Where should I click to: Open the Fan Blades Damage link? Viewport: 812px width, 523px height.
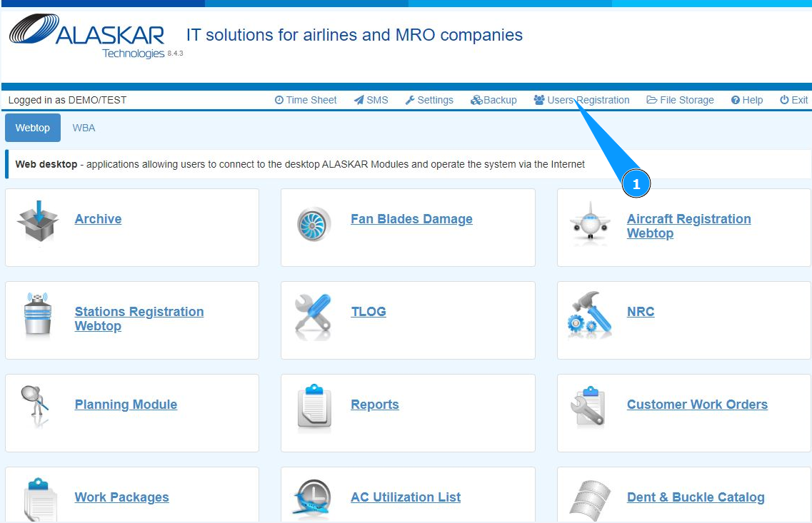coord(411,219)
